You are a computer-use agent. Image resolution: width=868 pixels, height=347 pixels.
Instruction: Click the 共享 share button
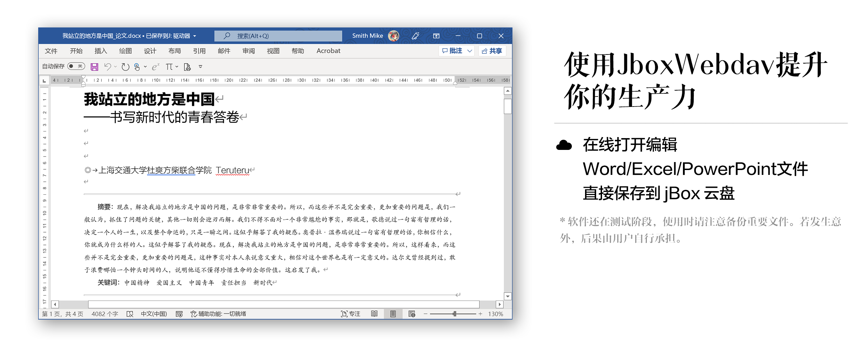[x=492, y=51]
